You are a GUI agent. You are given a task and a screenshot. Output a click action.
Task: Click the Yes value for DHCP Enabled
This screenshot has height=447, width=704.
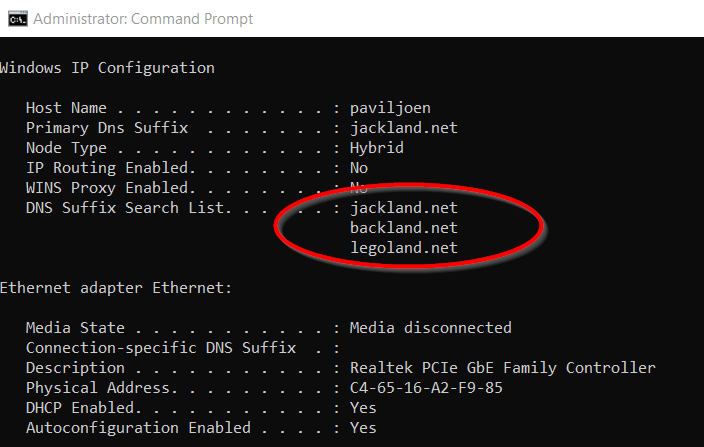click(363, 408)
